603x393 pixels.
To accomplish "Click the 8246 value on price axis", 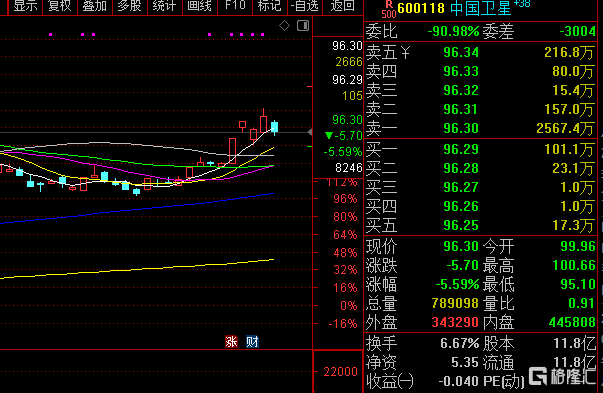I will click(x=349, y=168).
